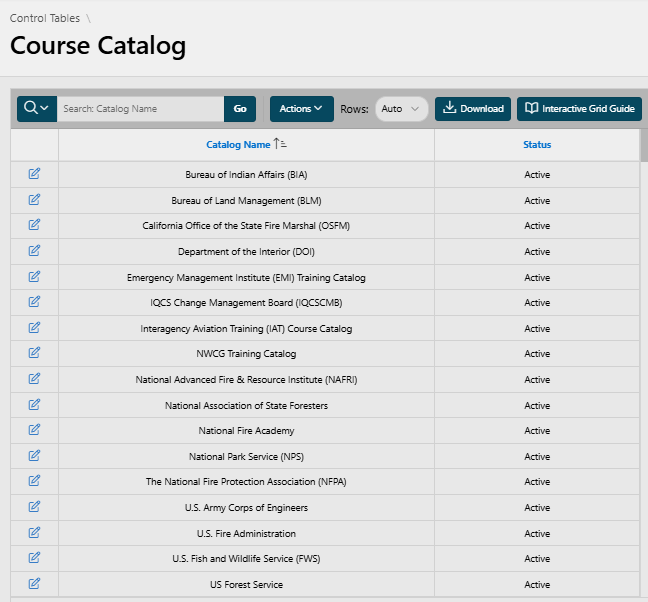Viewport: 648px width, 602px height.
Task: Click the ascending sort arrow icon
Action: point(280,144)
